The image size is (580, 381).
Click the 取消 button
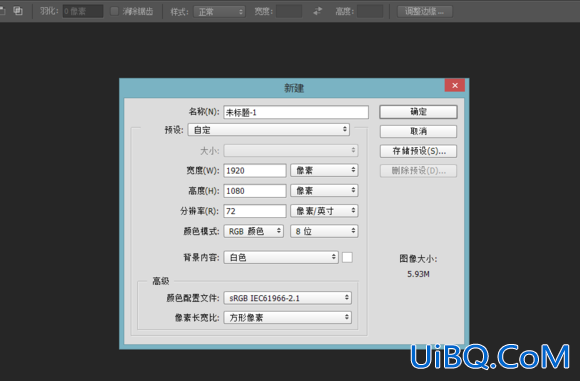coord(418,131)
